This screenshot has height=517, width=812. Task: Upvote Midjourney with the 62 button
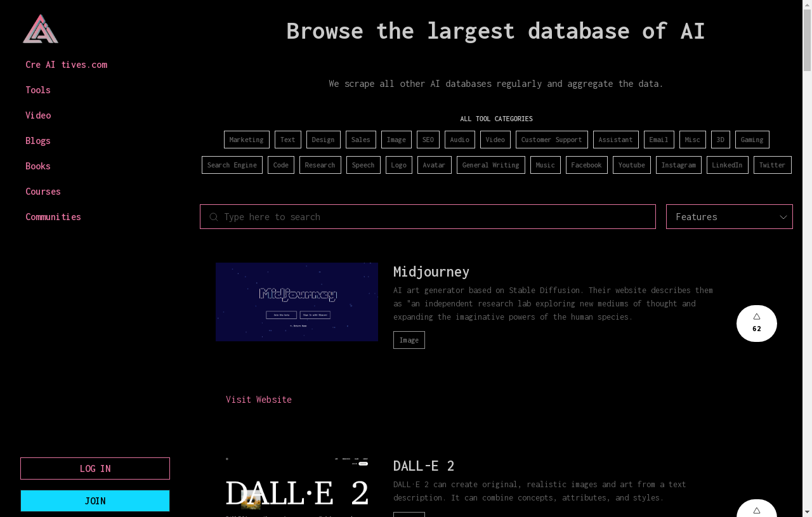click(757, 324)
